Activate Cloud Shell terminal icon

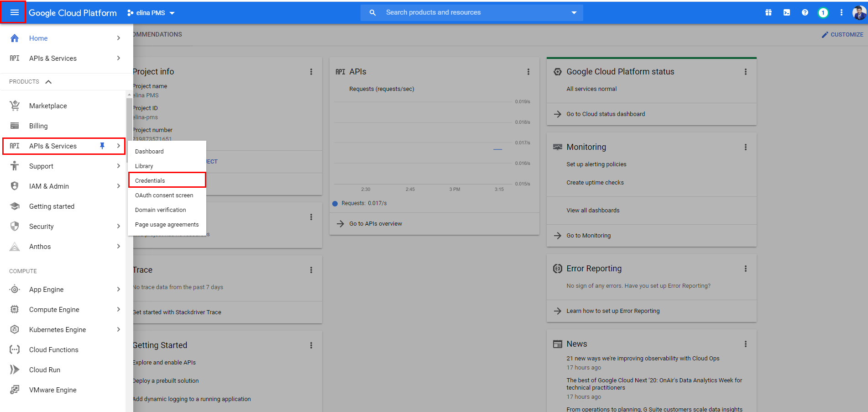tap(787, 12)
